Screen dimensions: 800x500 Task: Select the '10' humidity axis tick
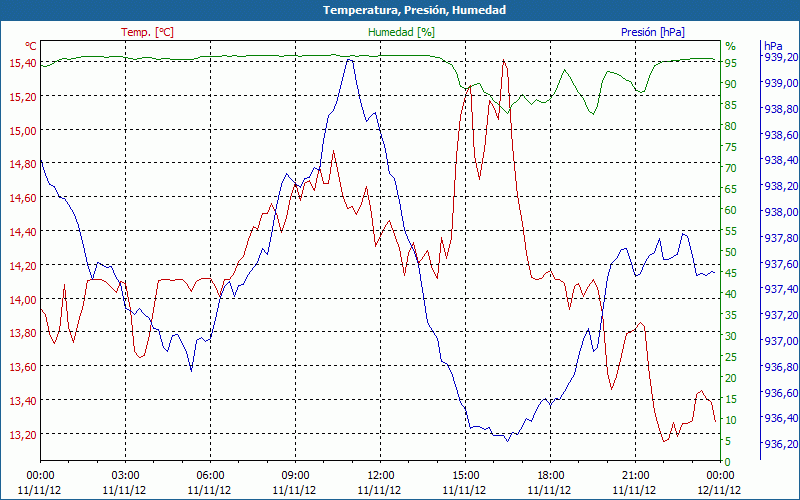pyautogui.click(x=731, y=420)
